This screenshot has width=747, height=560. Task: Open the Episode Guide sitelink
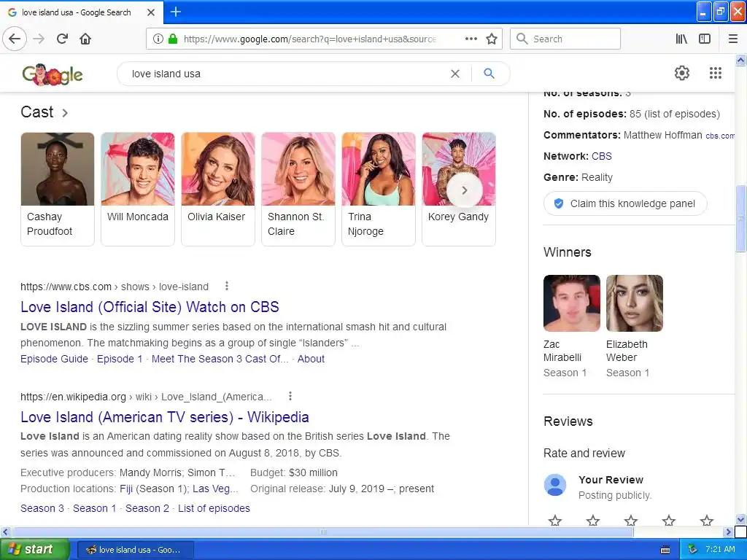pyautogui.click(x=54, y=359)
